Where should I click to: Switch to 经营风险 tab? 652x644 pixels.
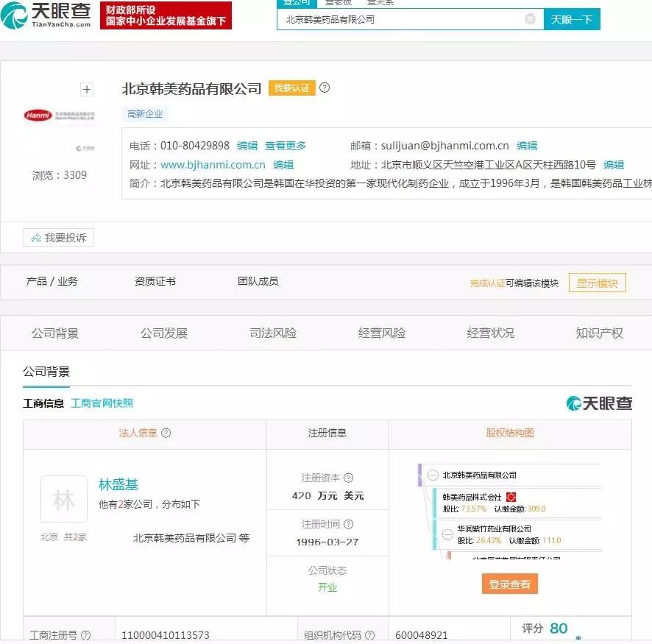382,333
